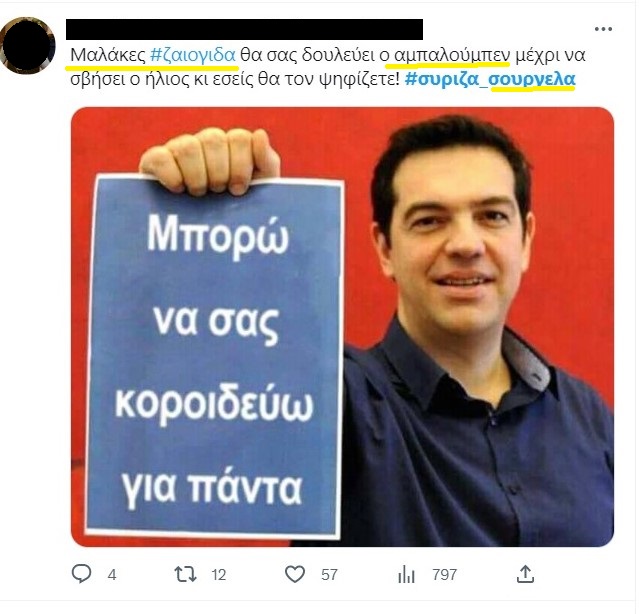The height and width of the screenshot is (614, 639).
Task: Click the retweet count 12
Action: pos(219,575)
